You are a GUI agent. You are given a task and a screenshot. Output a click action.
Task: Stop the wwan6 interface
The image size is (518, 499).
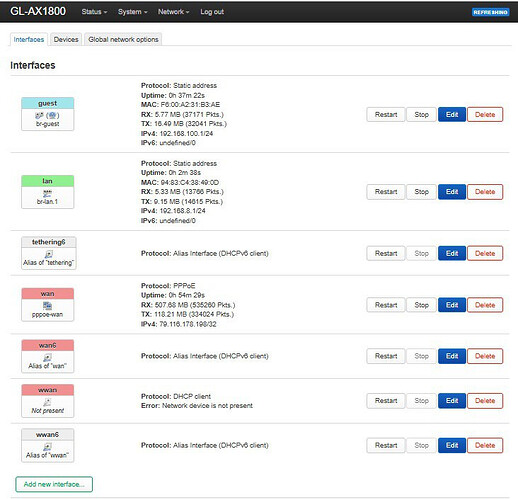[x=421, y=445]
